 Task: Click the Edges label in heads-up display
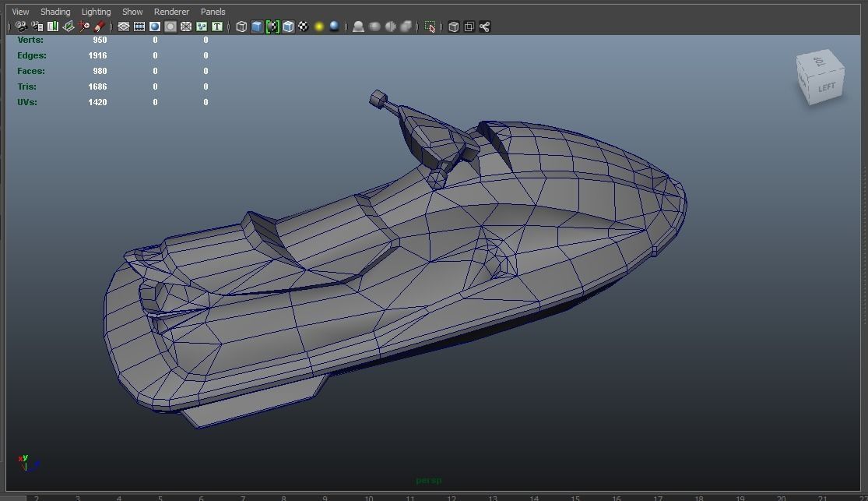pos(32,55)
